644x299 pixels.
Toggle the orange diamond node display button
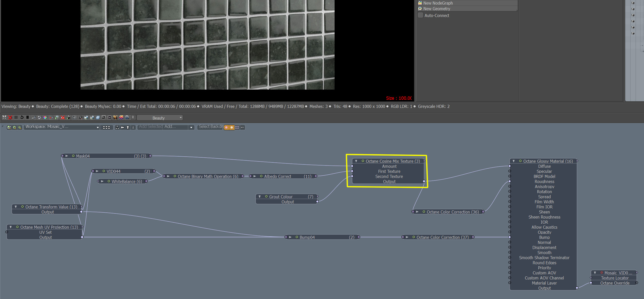coord(226,127)
